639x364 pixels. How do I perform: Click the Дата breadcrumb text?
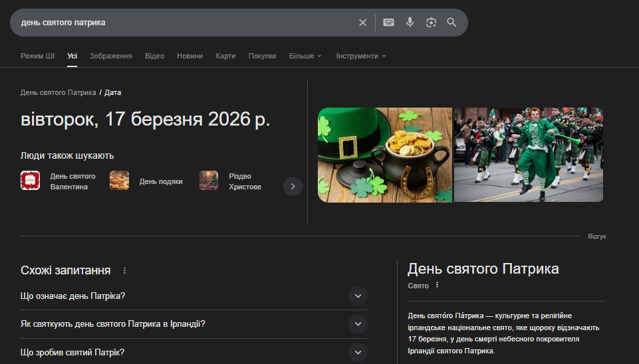click(113, 92)
